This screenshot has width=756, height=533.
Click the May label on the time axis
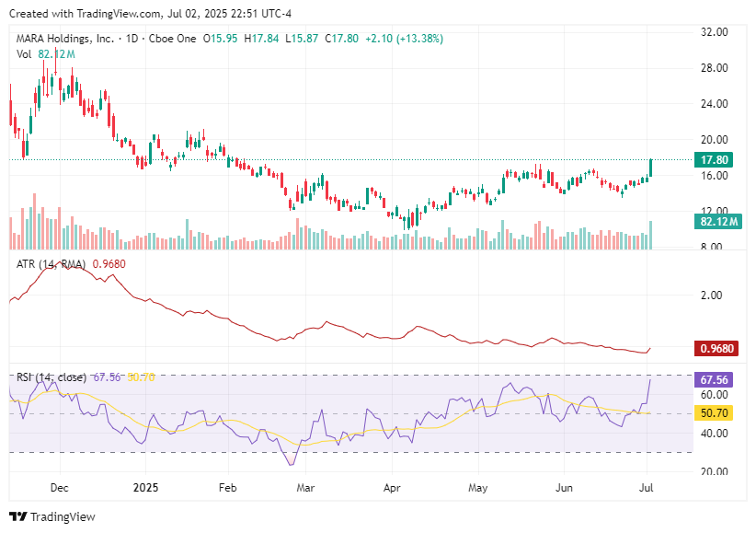(x=478, y=488)
